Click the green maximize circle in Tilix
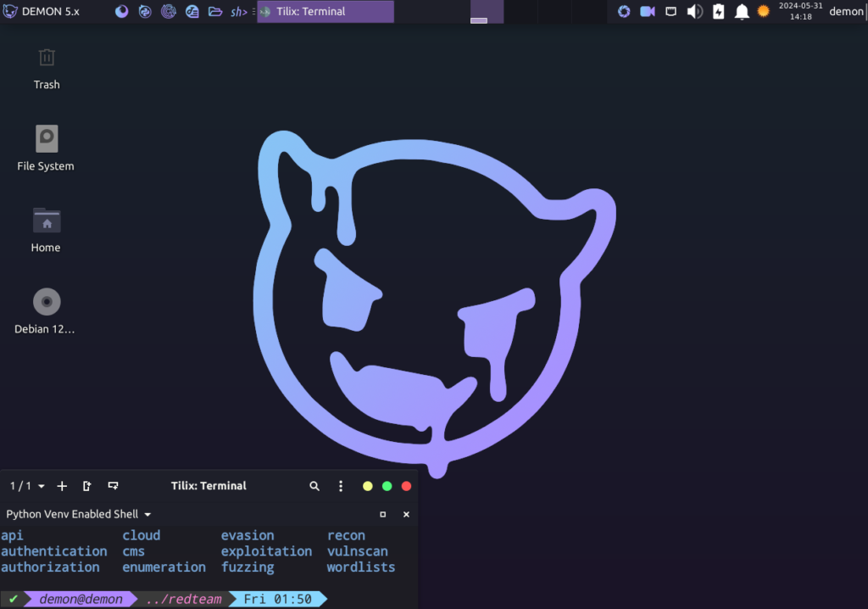Image resolution: width=868 pixels, height=609 pixels. click(387, 486)
